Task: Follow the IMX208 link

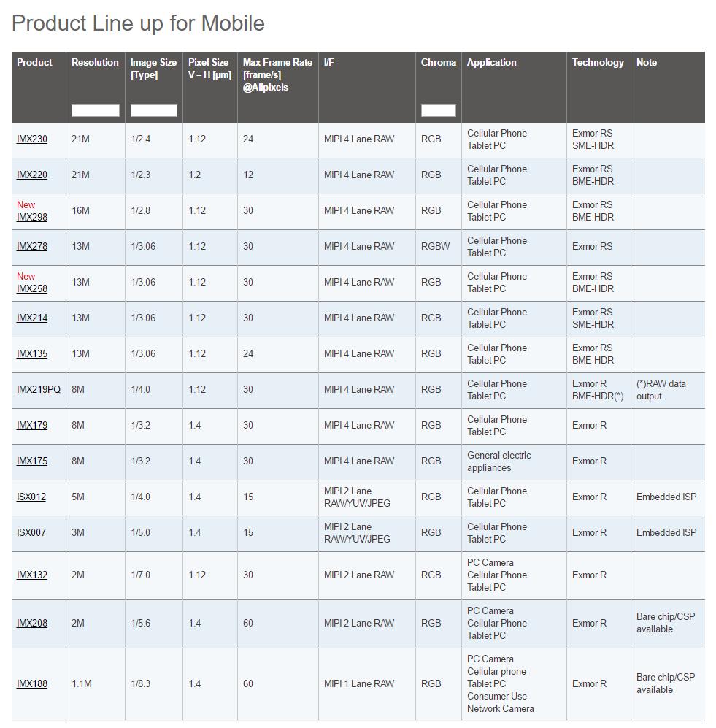Action: 32,624
